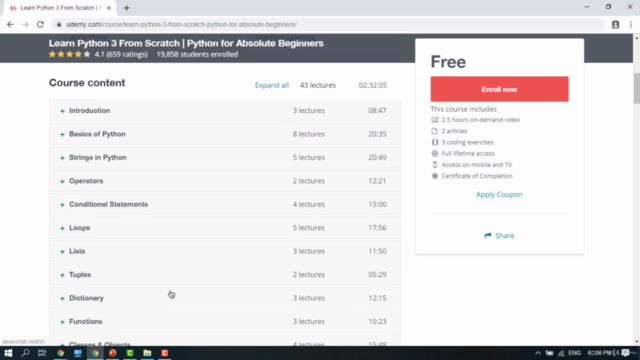Open a new tab with plus button
Viewport: 640px width, 360px height.
point(127,8)
